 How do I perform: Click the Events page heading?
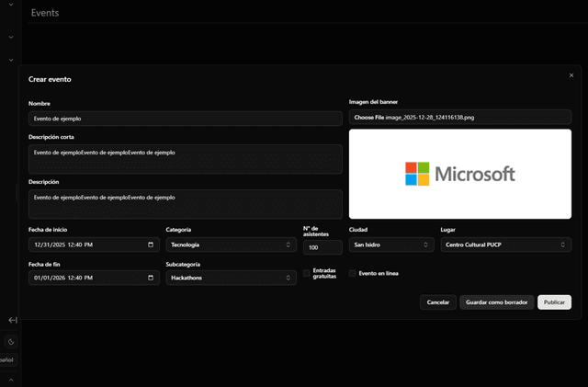(x=45, y=13)
